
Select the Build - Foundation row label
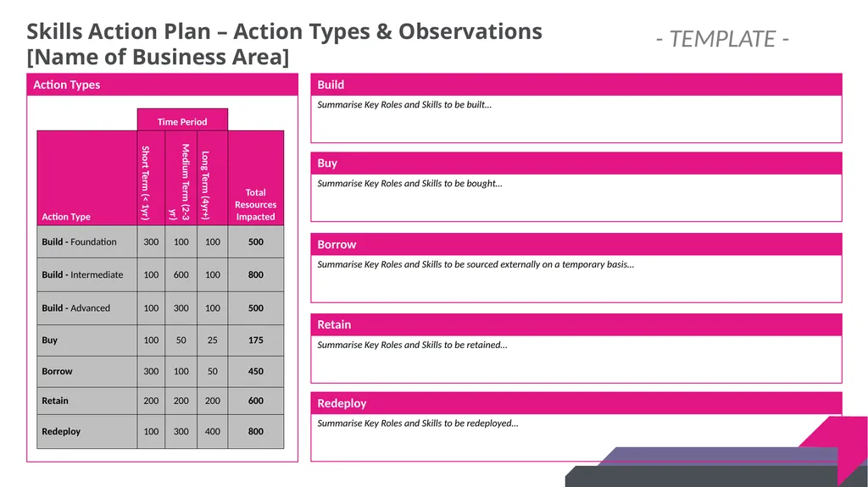tap(79, 242)
